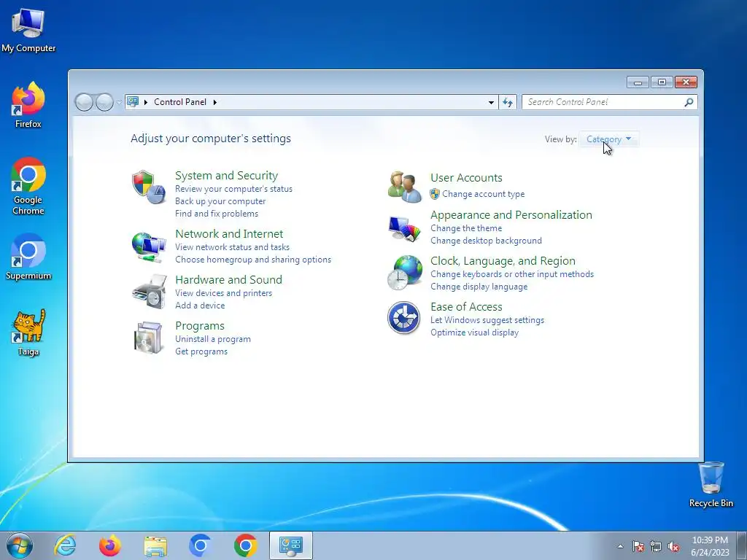This screenshot has width=747, height=560.
Task: Click Let Windows suggest settings
Action: (x=487, y=320)
